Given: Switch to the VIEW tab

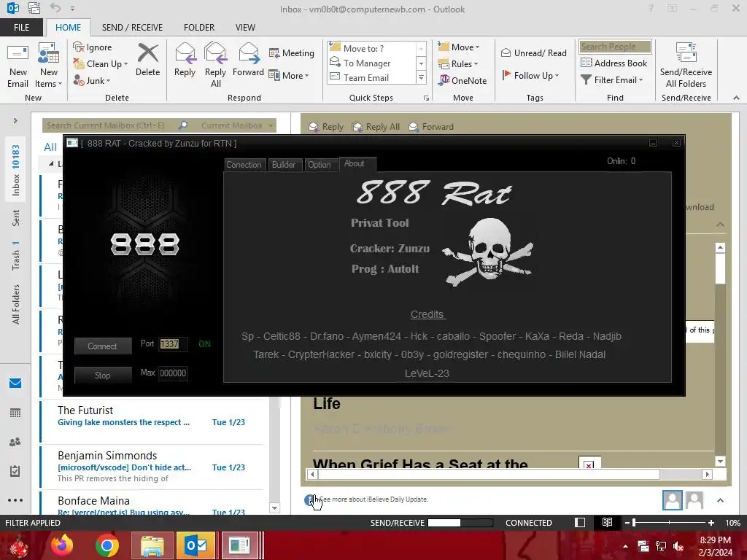Looking at the screenshot, I should [x=245, y=27].
